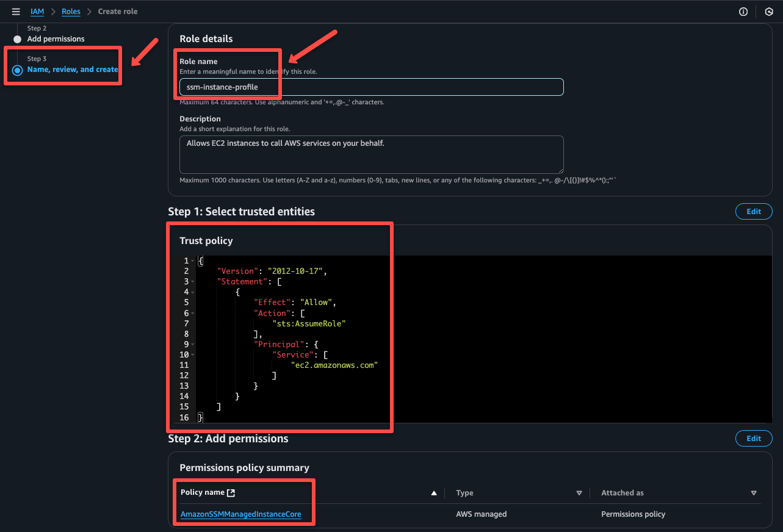The height and width of the screenshot is (532, 783).
Task: Click line number 2 in the editor gutter
Action: pyautogui.click(x=186, y=271)
